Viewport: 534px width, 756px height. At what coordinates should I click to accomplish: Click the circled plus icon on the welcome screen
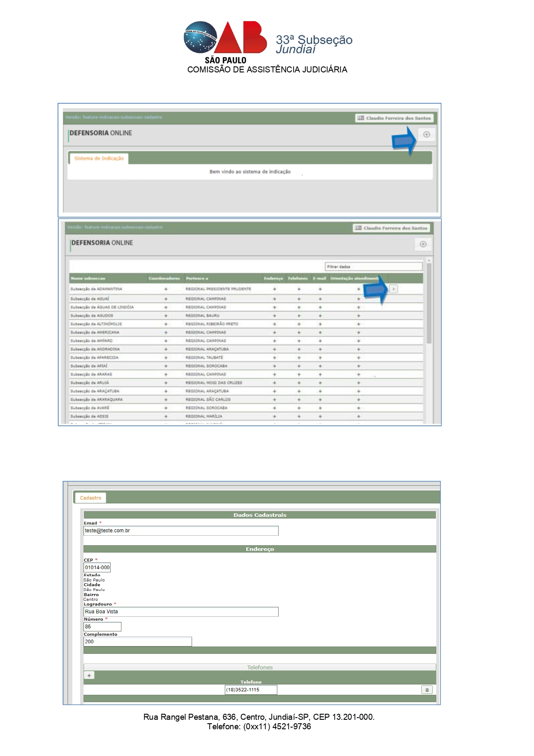coord(426,134)
